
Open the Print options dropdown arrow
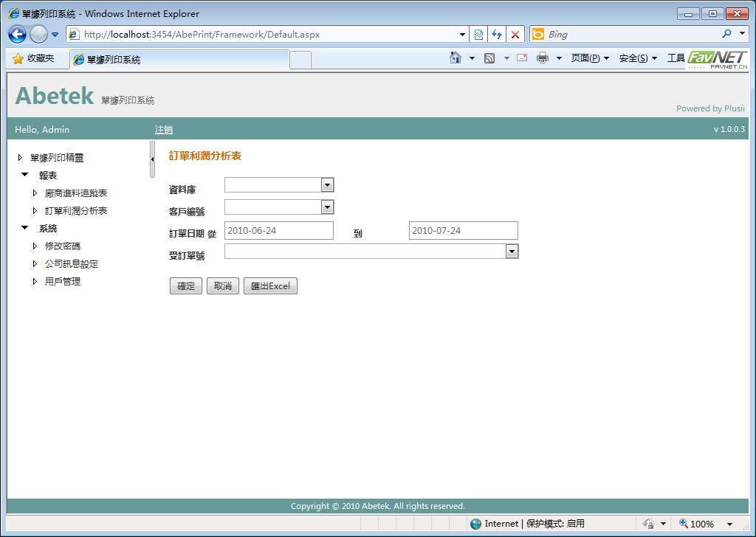click(559, 58)
